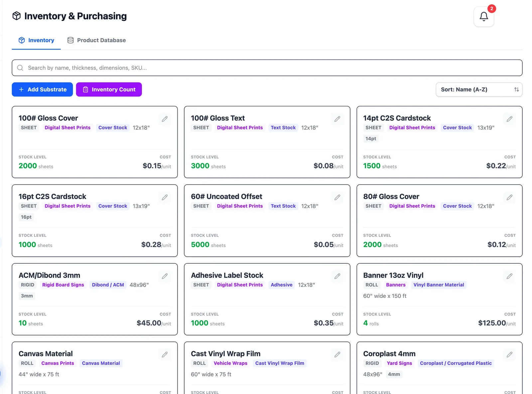Click the Vinyl Banner Material tag
The width and height of the screenshot is (532, 394).
pos(439,285)
